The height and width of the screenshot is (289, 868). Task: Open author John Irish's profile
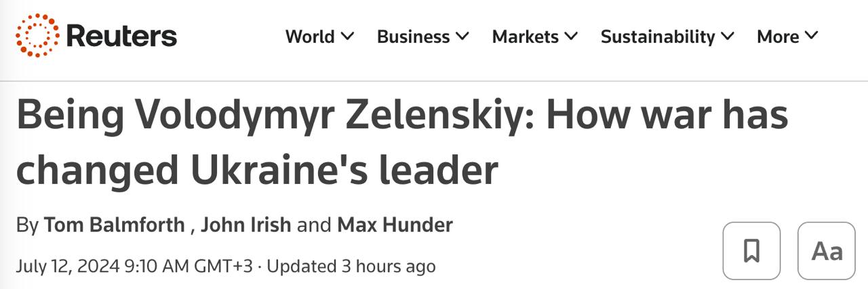tap(245, 225)
